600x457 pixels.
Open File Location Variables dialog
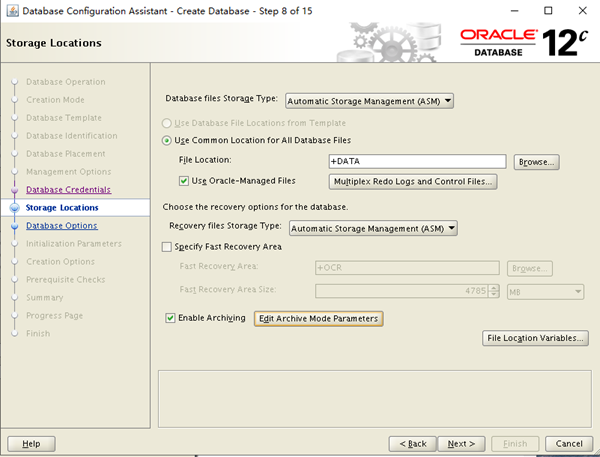pos(535,338)
